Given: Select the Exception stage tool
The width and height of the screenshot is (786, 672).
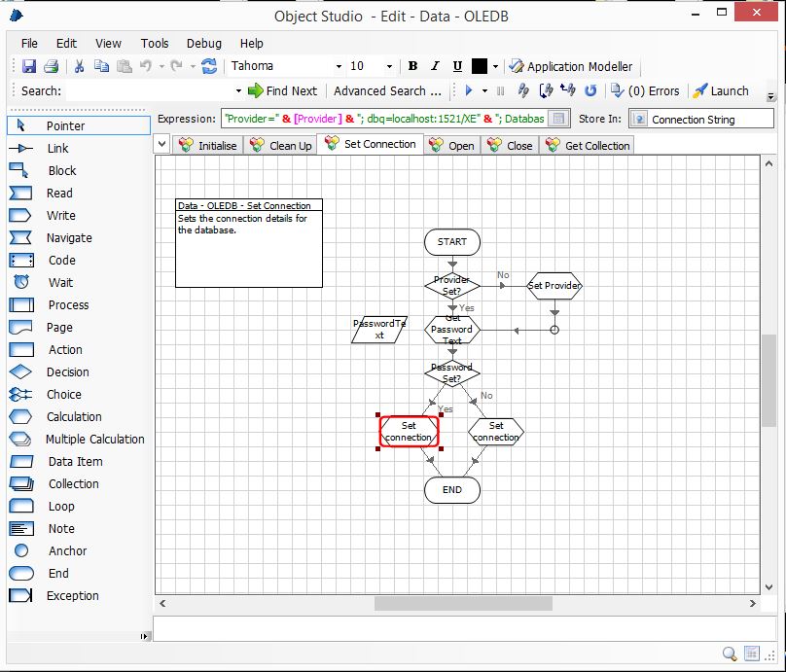Looking at the screenshot, I should (x=72, y=596).
